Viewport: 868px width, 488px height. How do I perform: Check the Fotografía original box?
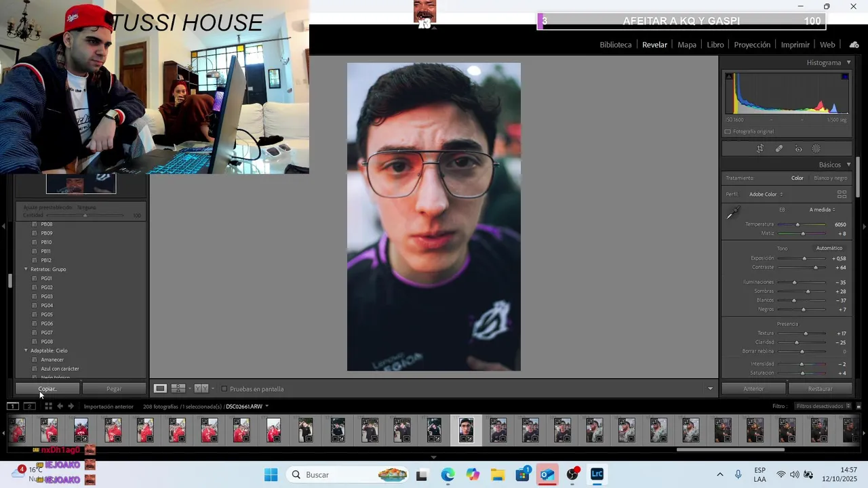pos(728,131)
